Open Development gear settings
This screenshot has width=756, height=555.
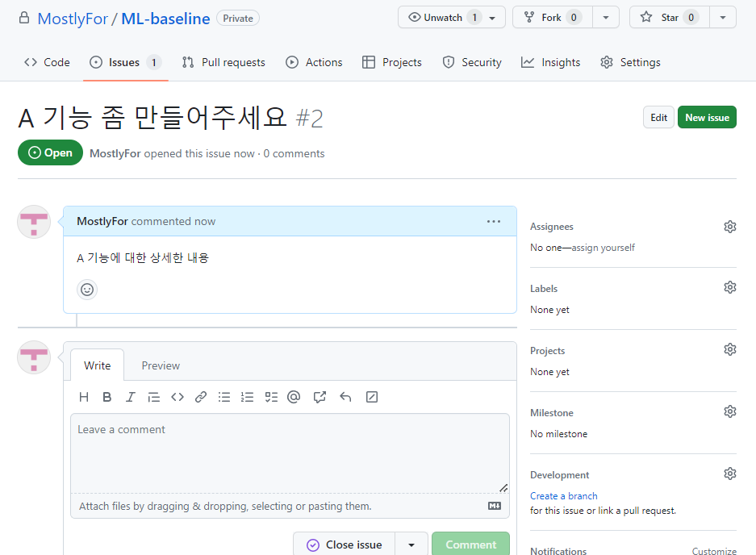tap(730, 474)
